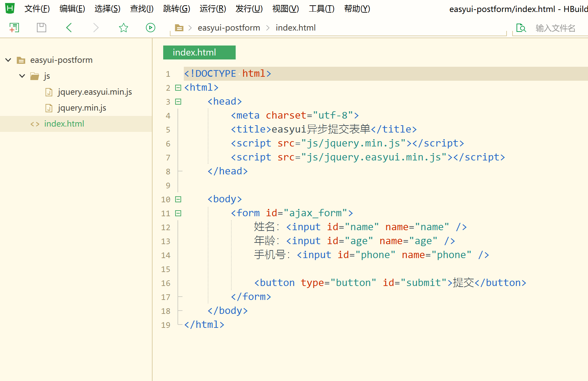Viewport: 588px width, 381px height.
Task: Fold the form block on line 11
Action: coord(178,213)
